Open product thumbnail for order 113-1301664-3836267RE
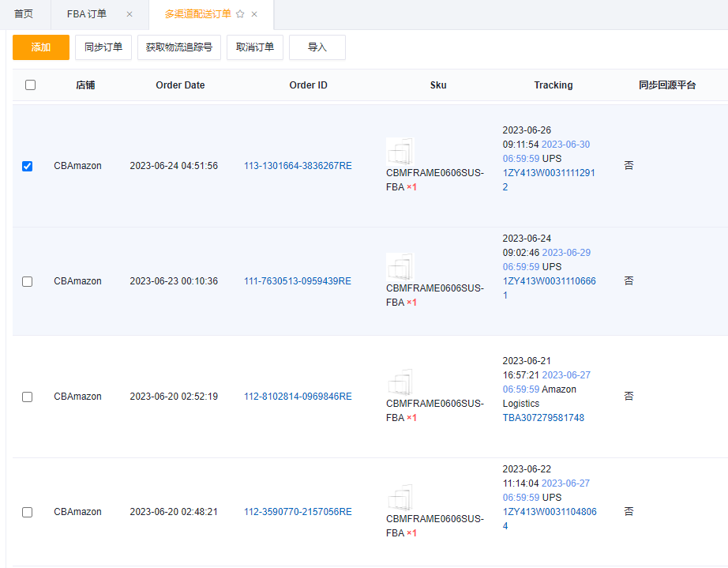Image resolution: width=728 pixels, height=568 pixels. pyautogui.click(x=400, y=151)
